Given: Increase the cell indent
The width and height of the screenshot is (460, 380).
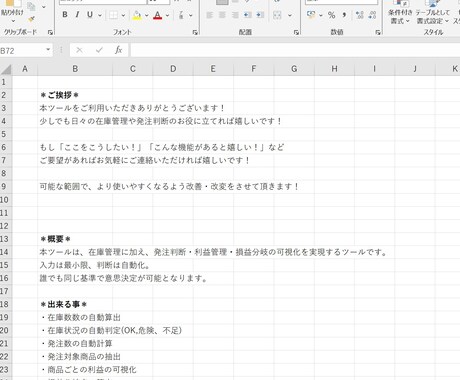Looking at the screenshot, I should 260,15.
